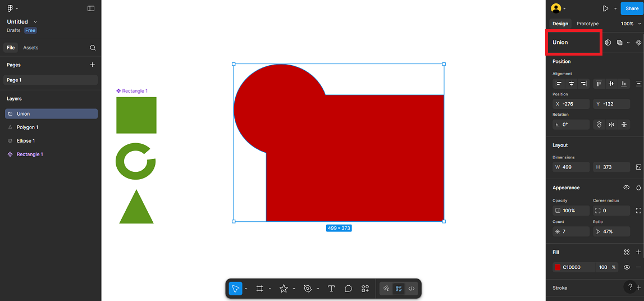
Task: Open the Actions tool in toolbar
Action: click(x=365, y=289)
